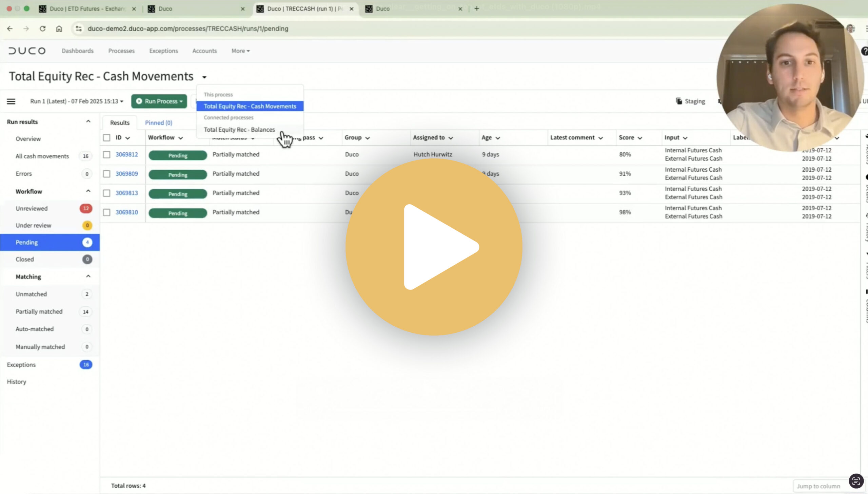Image resolution: width=868 pixels, height=494 pixels.
Task: Close the ETD Futures tab
Action: (x=134, y=9)
